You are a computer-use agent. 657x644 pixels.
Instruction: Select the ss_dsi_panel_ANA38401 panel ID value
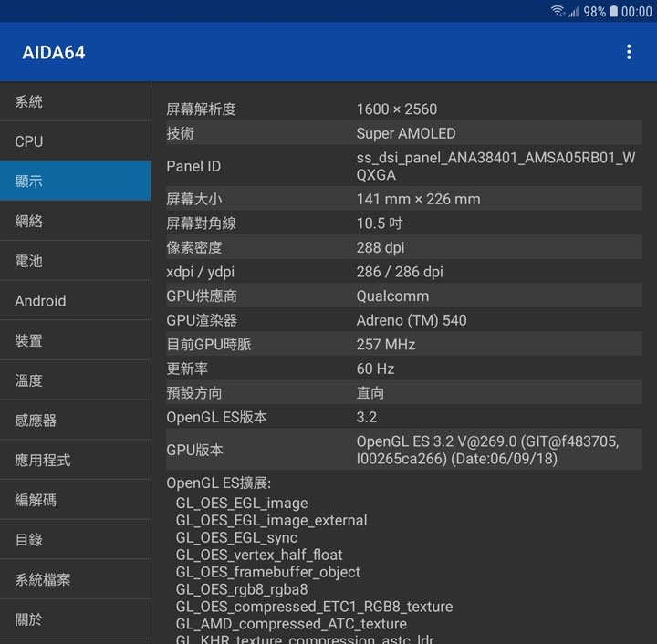[496, 166]
